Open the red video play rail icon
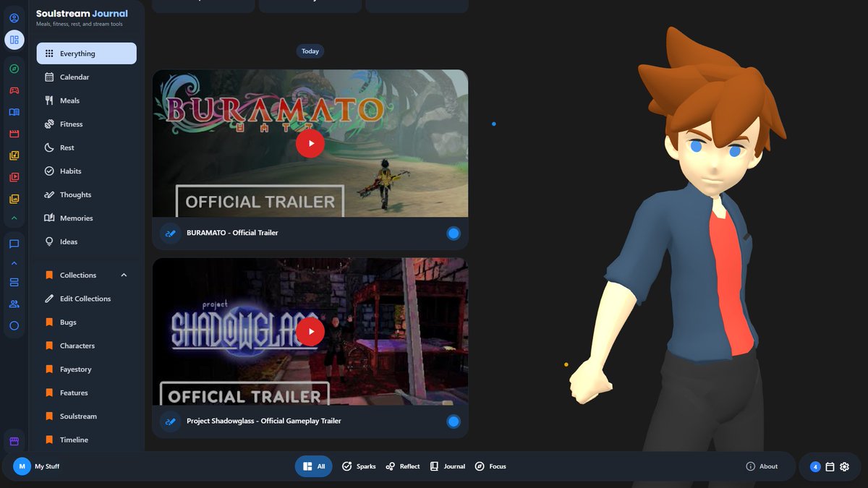 coord(14,177)
